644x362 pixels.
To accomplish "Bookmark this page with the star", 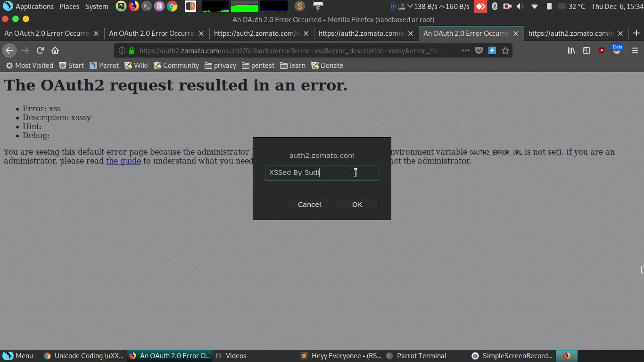I will pyautogui.click(x=505, y=50).
